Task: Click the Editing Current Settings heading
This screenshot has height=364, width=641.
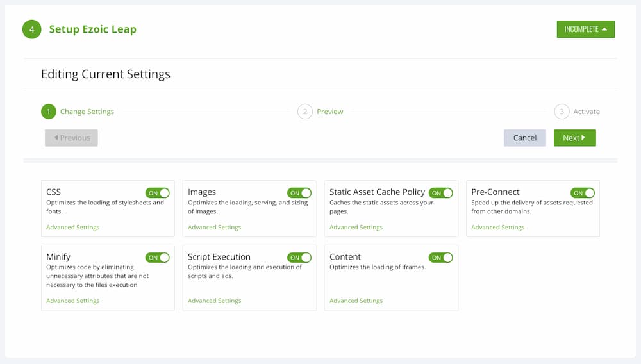Action: pyautogui.click(x=106, y=74)
